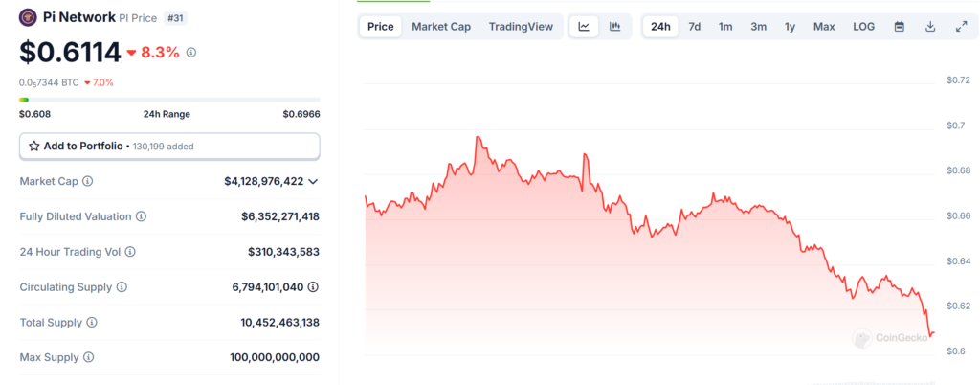Expand the Market Cap value chevron
The height and width of the screenshot is (385, 980).
(313, 181)
